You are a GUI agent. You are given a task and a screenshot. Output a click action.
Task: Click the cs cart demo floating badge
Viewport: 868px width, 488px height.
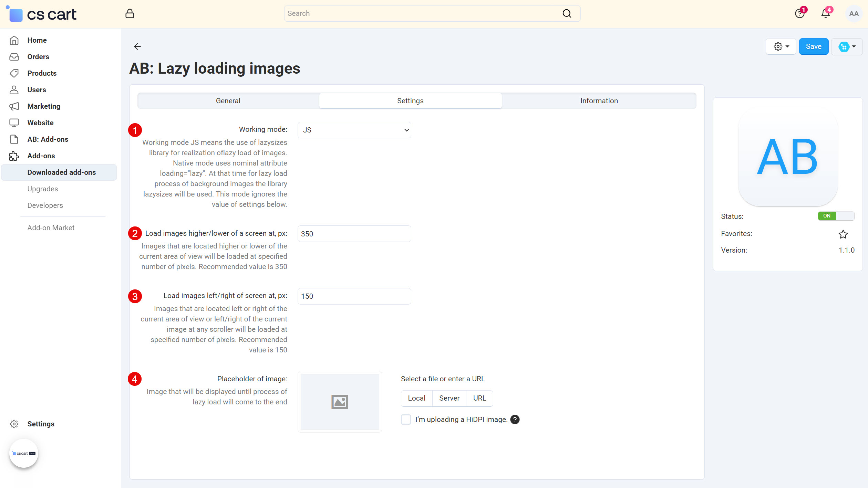click(23, 453)
